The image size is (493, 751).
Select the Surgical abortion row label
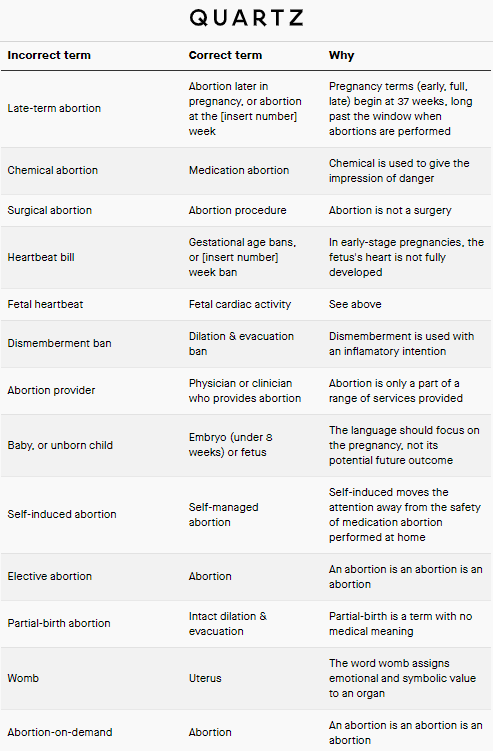click(x=49, y=210)
